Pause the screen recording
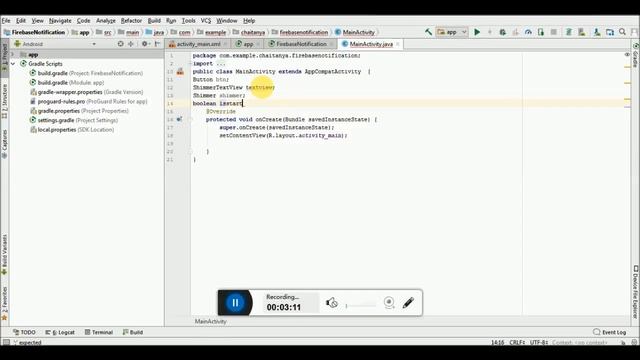640x360 pixels. 235,302
